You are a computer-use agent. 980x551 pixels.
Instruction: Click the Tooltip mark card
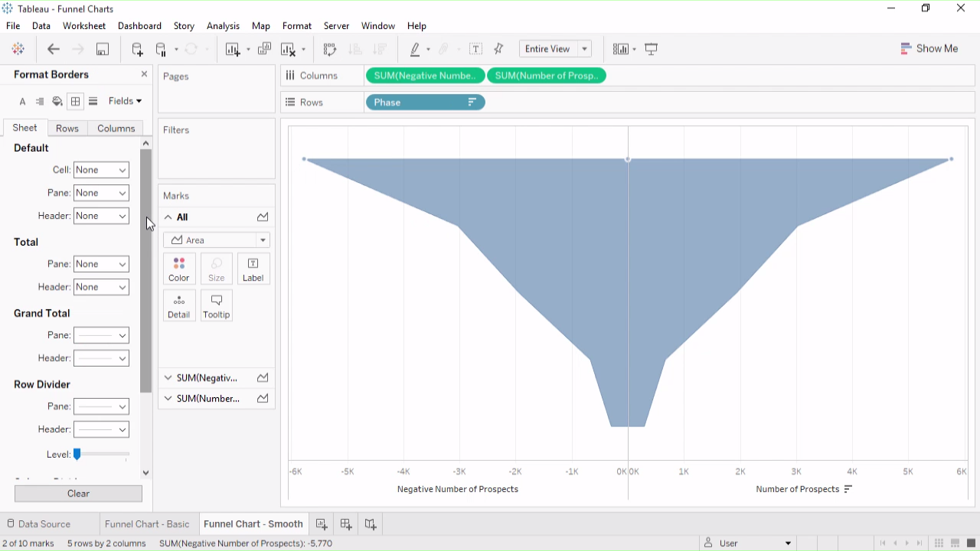[216, 305]
